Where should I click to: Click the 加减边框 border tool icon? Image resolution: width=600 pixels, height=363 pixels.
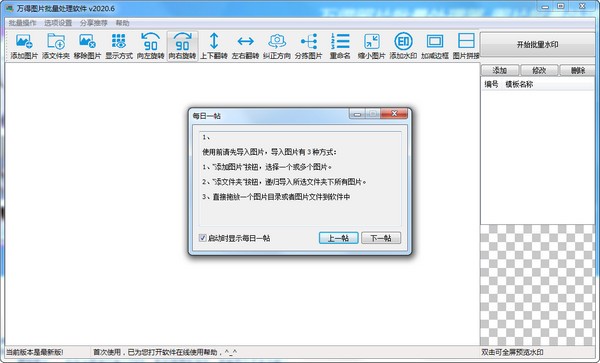point(435,46)
